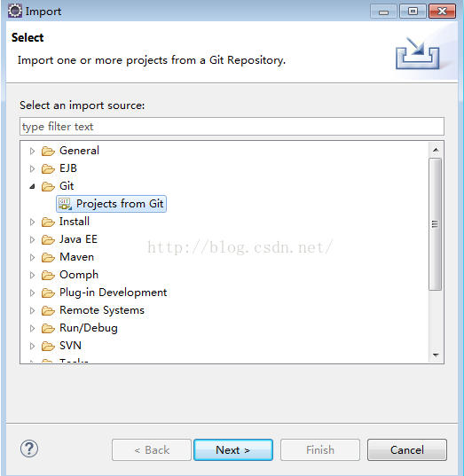464x476 pixels.
Task: Click the Next button
Action: pyautogui.click(x=233, y=449)
